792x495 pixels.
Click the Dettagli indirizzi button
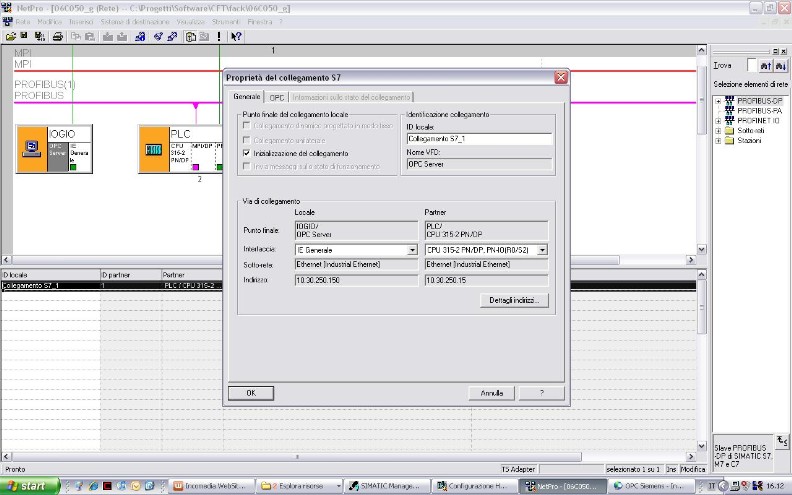(x=514, y=300)
